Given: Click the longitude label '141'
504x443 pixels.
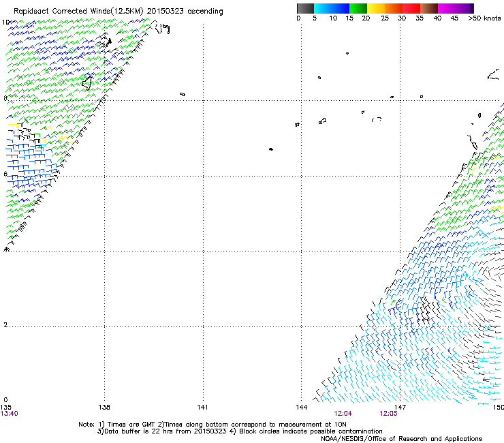Looking at the screenshot, I should 202,408.
